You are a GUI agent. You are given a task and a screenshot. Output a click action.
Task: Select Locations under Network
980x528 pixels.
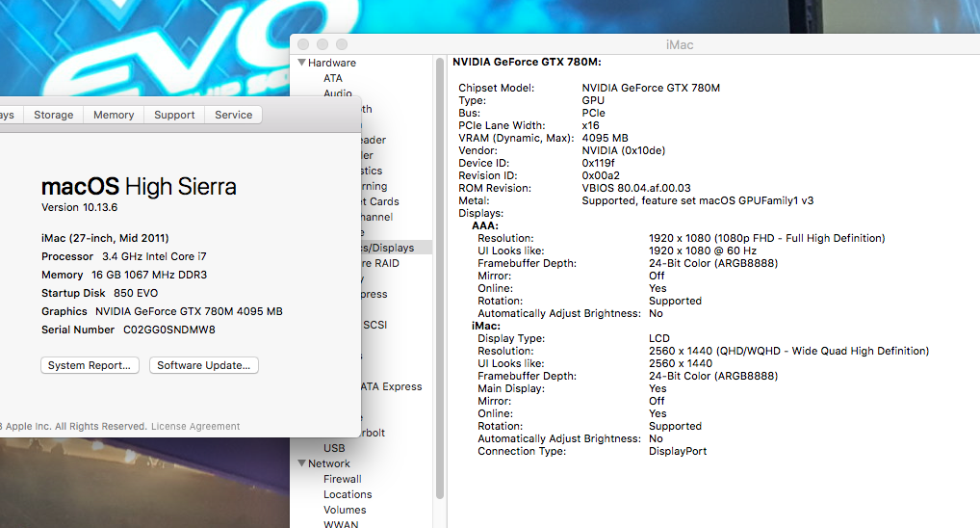click(x=348, y=494)
